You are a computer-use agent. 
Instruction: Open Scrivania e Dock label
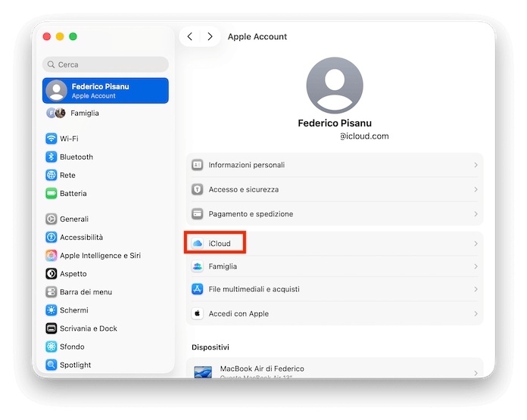[89, 328]
